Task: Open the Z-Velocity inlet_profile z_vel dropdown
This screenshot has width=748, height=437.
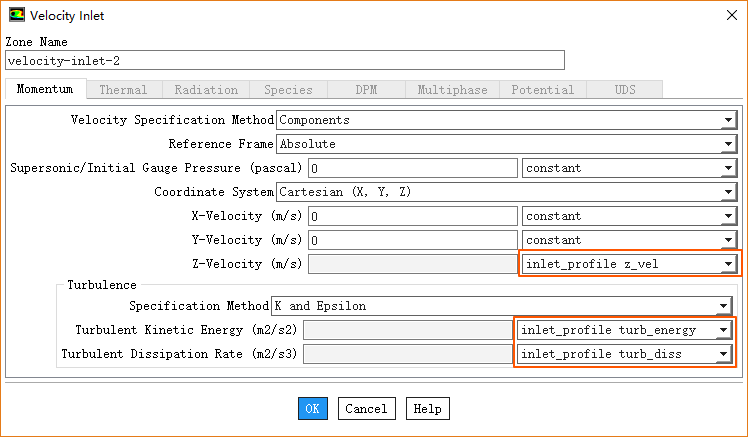Action: (x=628, y=264)
